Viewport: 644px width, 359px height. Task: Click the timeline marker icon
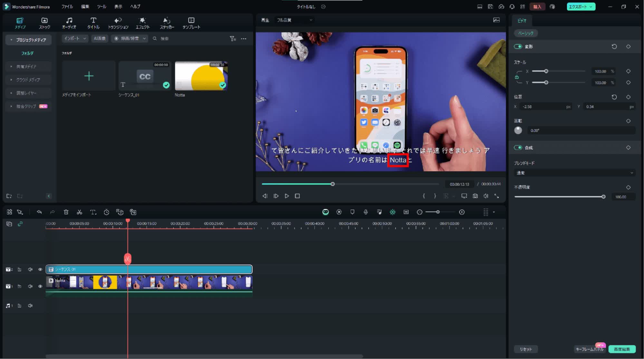[352, 212]
